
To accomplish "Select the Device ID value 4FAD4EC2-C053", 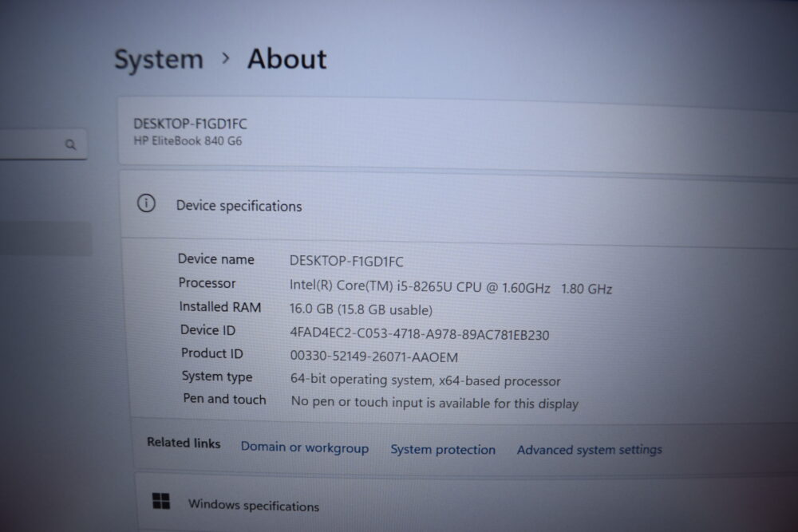I will [x=420, y=334].
